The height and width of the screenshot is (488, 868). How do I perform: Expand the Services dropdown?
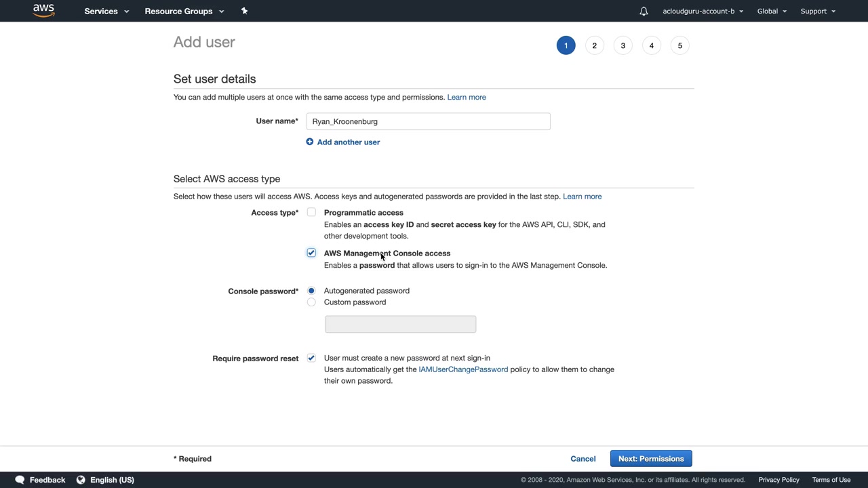point(106,11)
